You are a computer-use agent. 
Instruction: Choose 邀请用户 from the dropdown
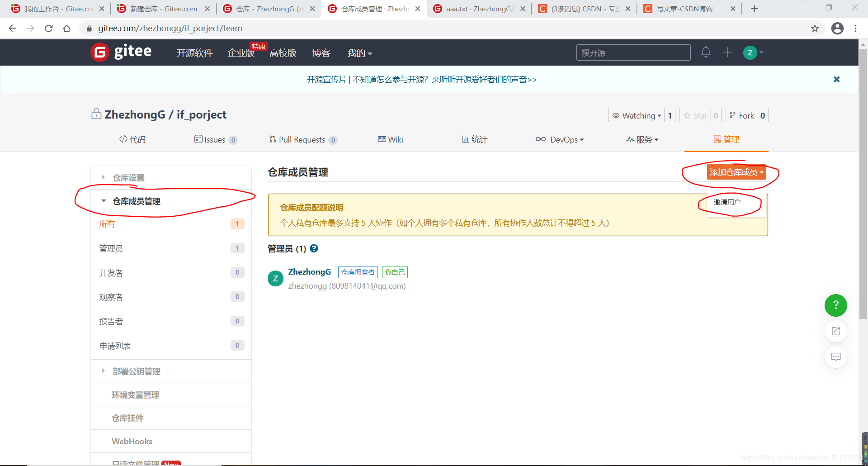pos(727,202)
